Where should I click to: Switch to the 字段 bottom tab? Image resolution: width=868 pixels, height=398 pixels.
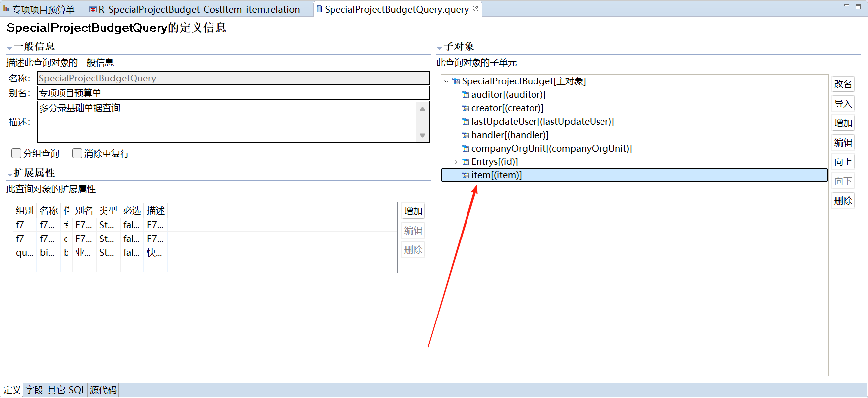pyautogui.click(x=34, y=390)
